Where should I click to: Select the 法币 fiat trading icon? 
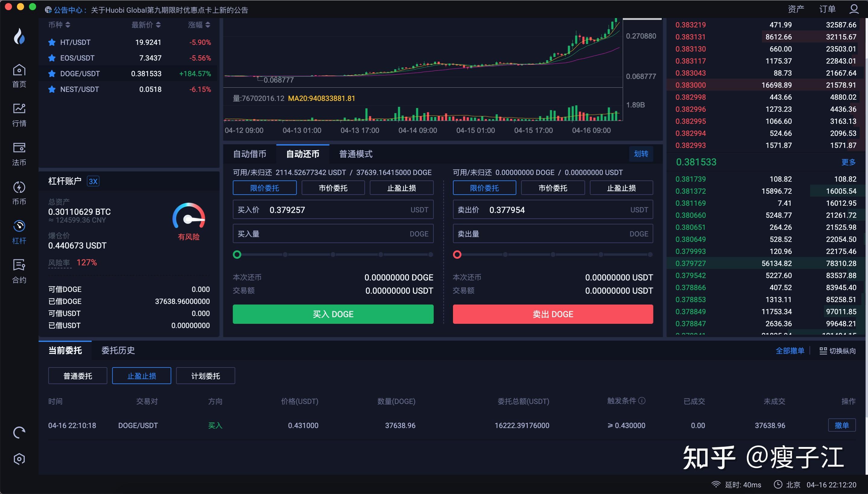tap(19, 153)
